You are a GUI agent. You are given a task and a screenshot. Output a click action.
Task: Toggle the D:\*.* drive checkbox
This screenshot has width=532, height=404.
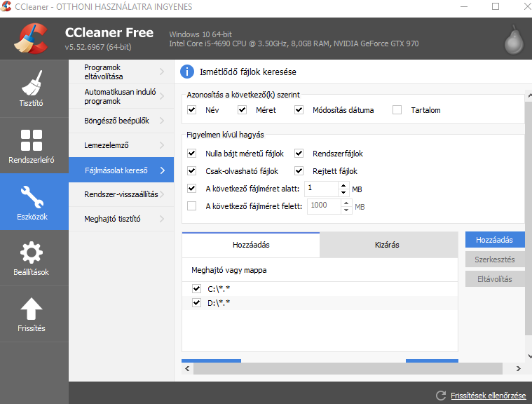pos(196,302)
